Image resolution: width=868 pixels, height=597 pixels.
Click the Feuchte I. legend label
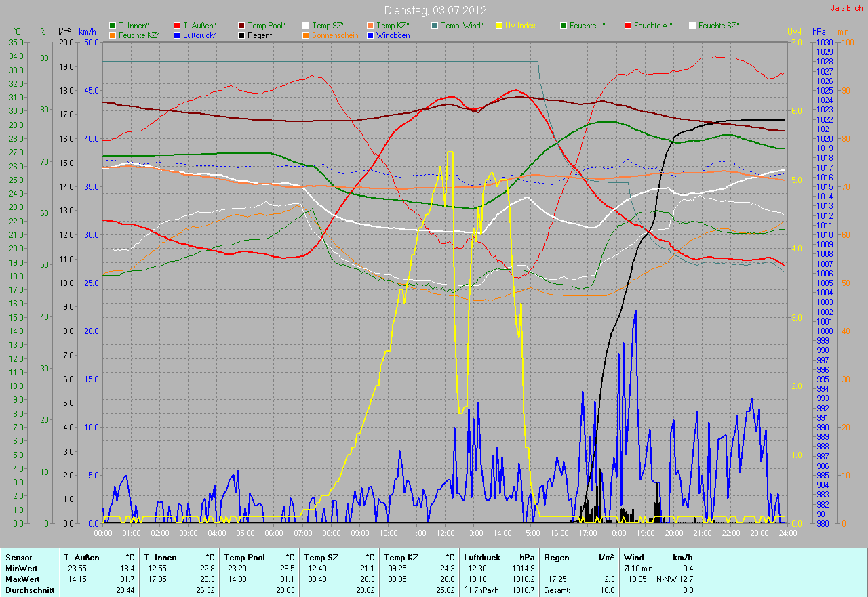[x=587, y=26]
